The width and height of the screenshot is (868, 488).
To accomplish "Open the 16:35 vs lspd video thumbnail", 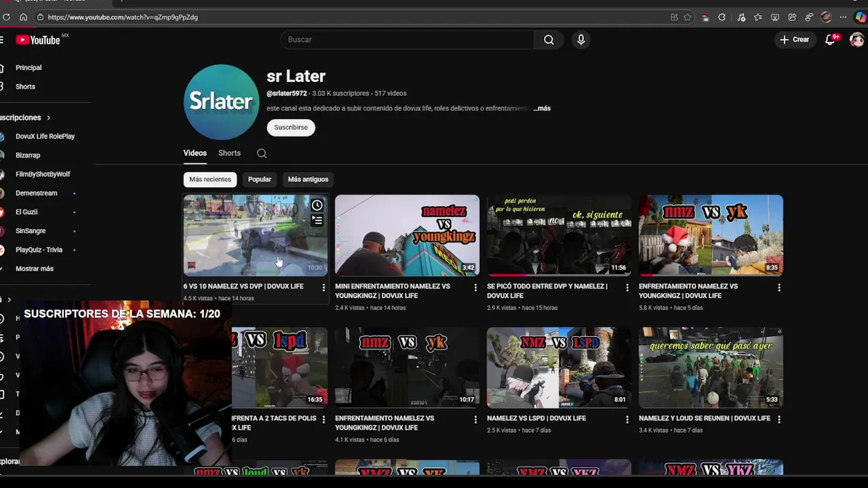I will [x=279, y=367].
